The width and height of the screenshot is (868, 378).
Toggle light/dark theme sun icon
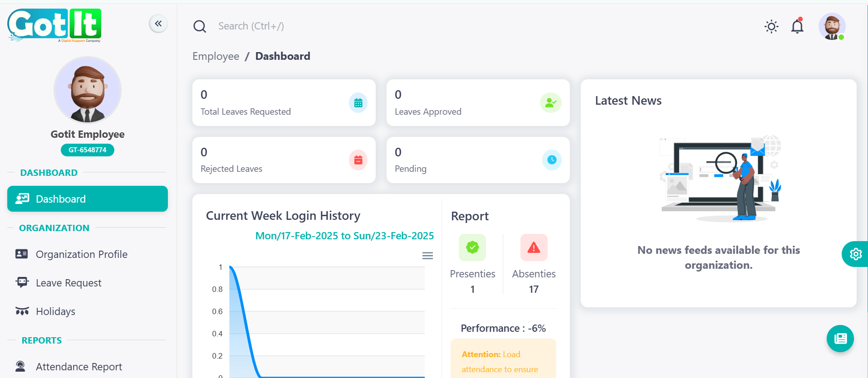click(x=771, y=26)
